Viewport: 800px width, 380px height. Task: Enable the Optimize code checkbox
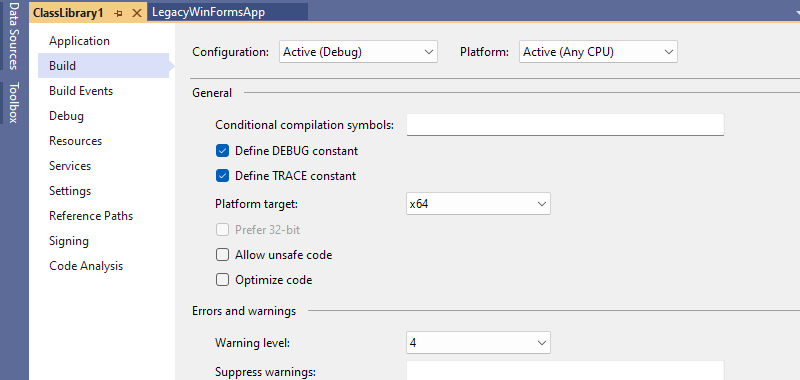(222, 280)
